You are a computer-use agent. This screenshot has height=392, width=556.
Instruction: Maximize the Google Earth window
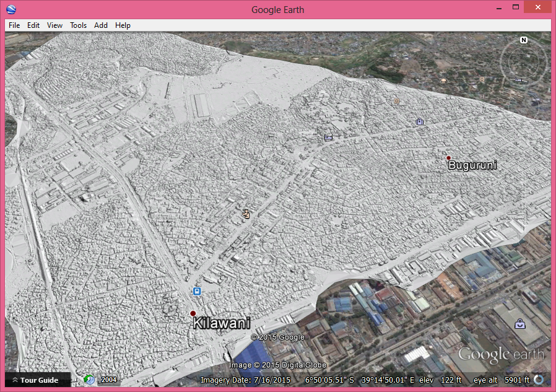(516, 7)
